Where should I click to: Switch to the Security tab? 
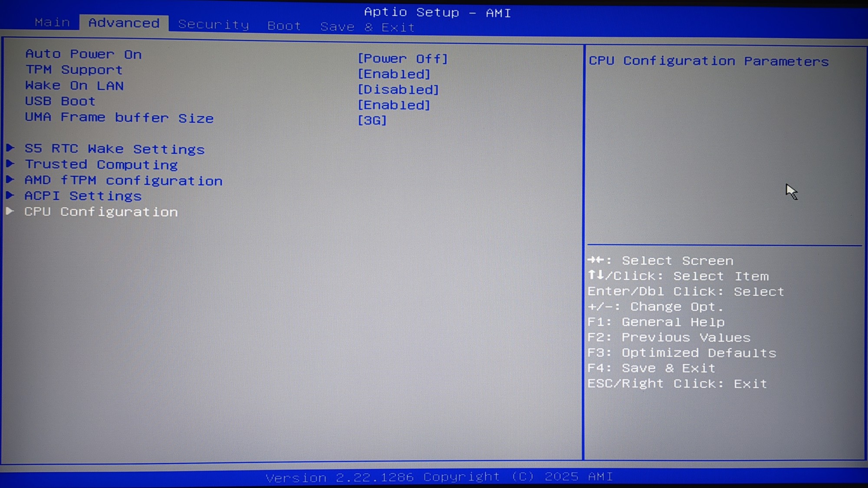(x=214, y=24)
